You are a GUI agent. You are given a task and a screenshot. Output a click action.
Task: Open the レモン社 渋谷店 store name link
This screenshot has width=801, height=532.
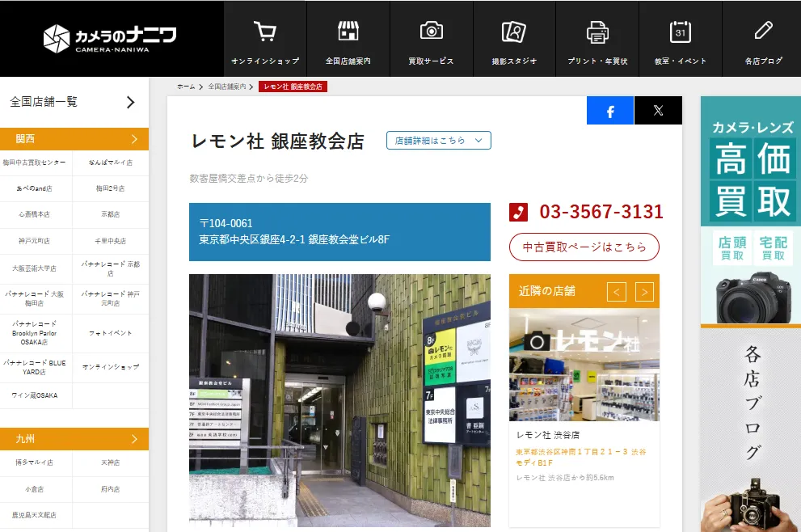pos(548,435)
